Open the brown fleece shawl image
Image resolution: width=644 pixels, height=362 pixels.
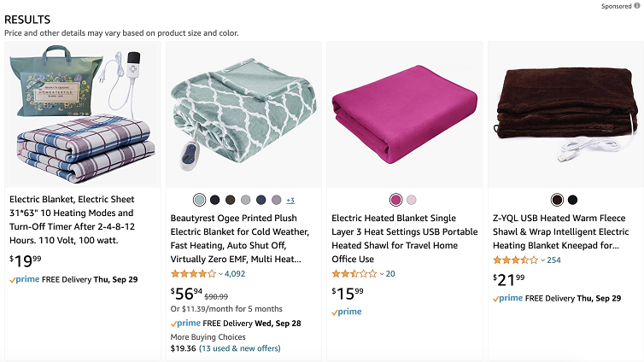(565, 114)
